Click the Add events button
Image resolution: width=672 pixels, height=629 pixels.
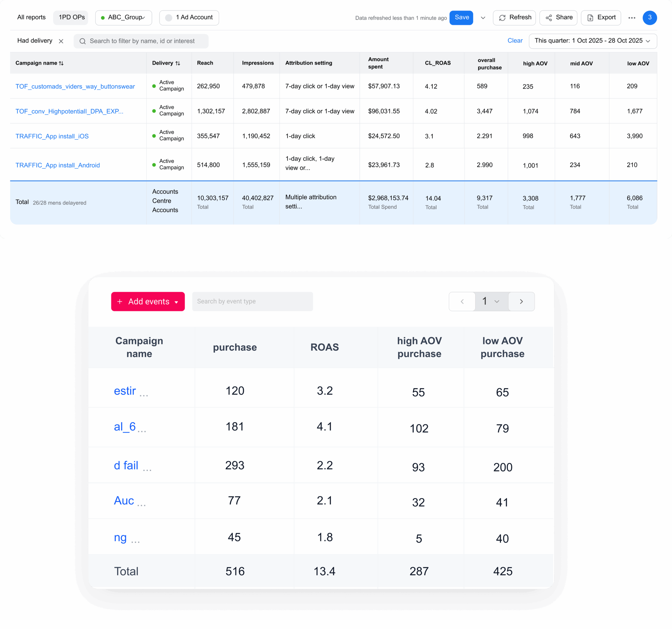pyautogui.click(x=148, y=301)
